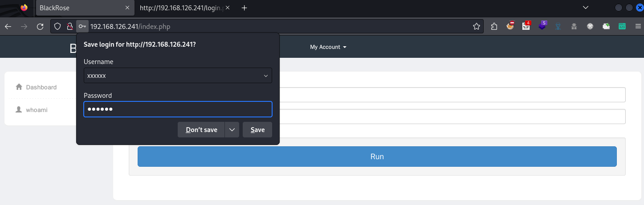The width and height of the screenshot is (644, 205).
Task: Focus the masked Password field
Action: pos(178,109)
